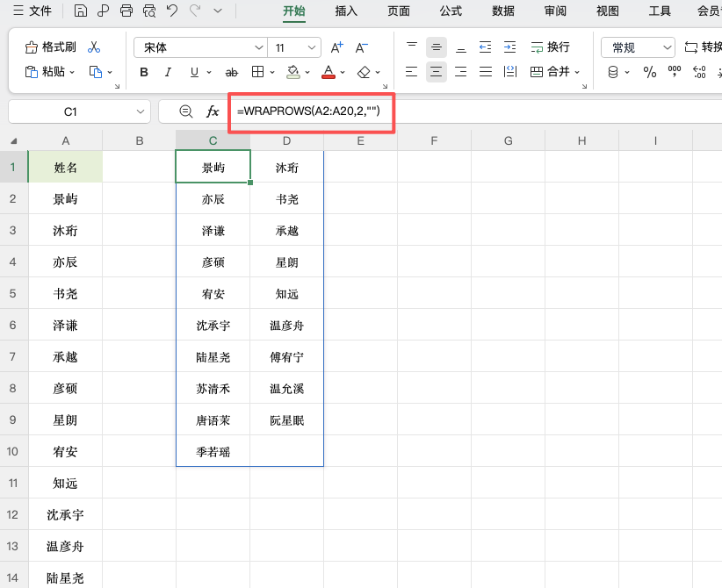Click the Copy icon
Viewport: 722px width, 588px height.
[96, 72]
